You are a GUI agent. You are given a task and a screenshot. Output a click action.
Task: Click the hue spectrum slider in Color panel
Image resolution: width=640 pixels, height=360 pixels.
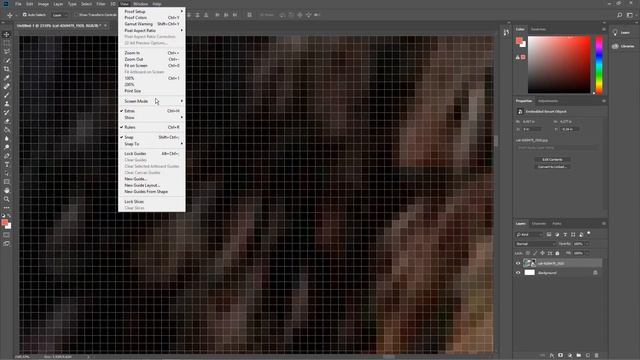point(599,64)
